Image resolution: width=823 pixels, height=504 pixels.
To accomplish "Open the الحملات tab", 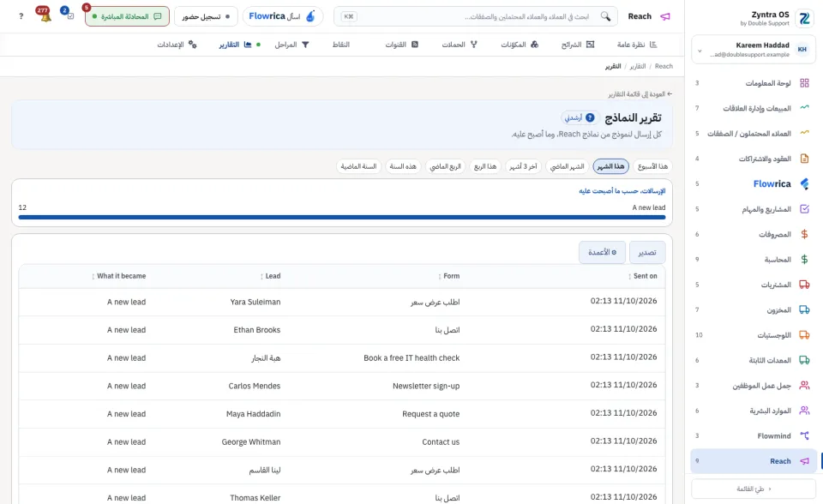I will pyautogui.click(x=460, y=45).
